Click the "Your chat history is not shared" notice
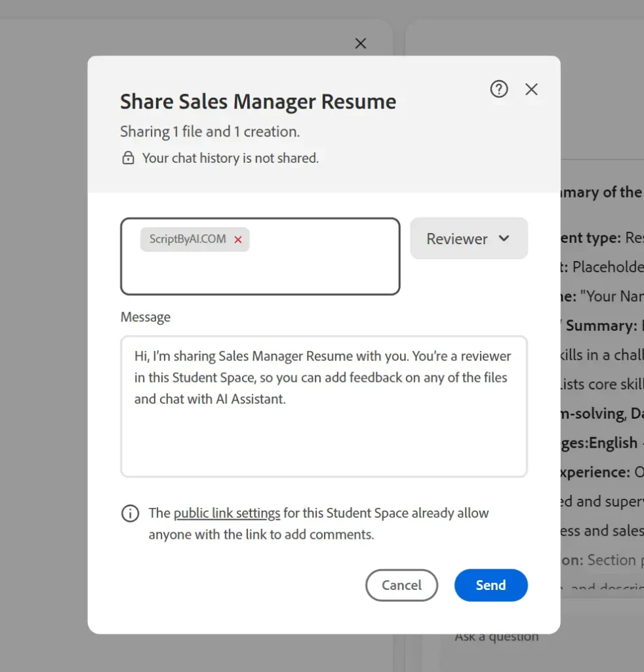Viewport: 644px width, 672px height. tap(230, 158)
